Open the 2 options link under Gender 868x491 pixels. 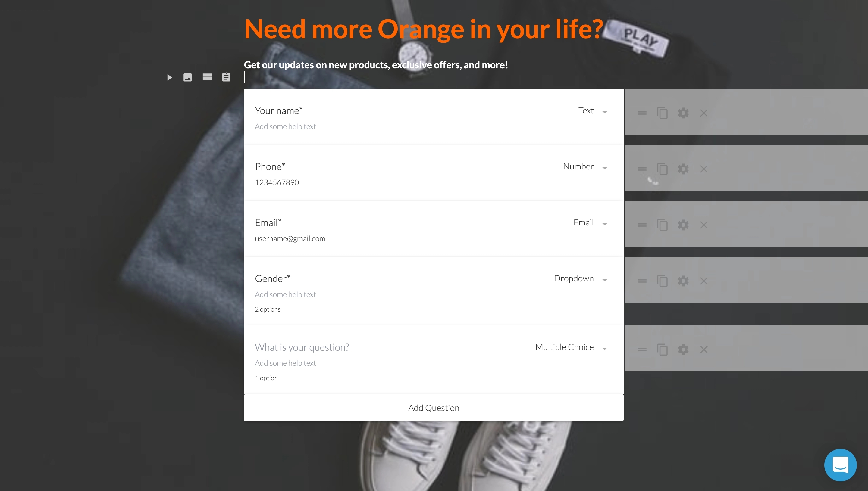[x=268, y=309]
